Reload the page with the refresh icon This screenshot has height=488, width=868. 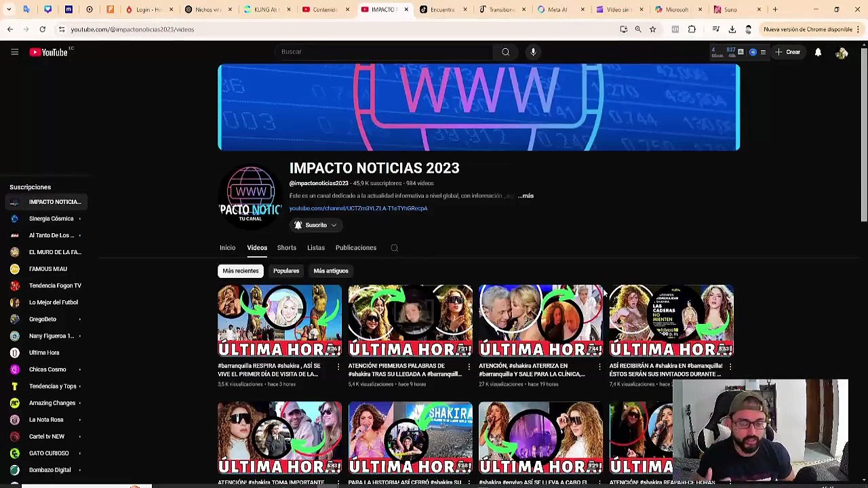point(42,29)
